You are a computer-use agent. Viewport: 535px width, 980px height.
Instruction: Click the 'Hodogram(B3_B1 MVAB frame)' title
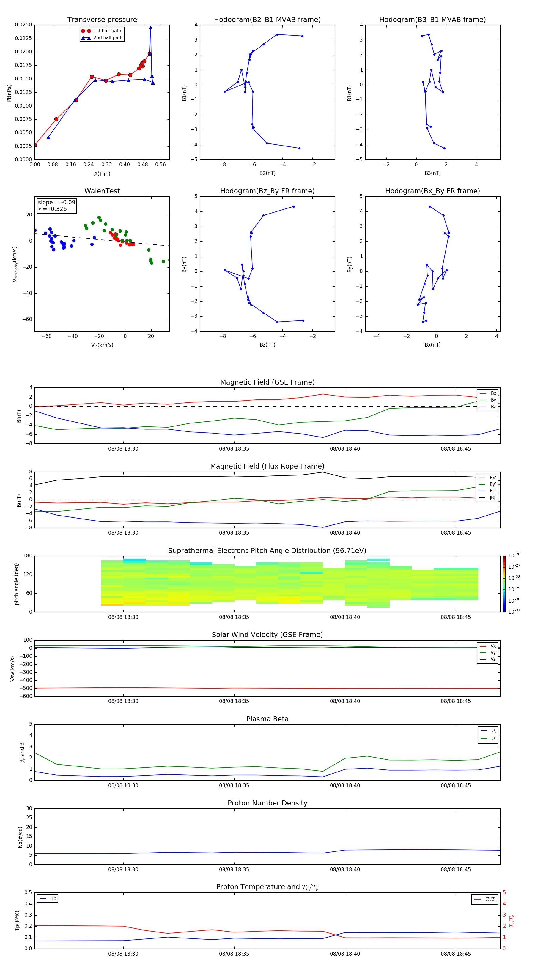432,20
